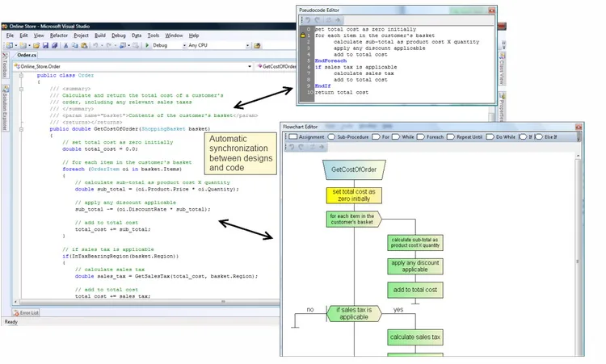Screen dimensions: 606x364
Task: Select the If shape tool
Action: pos(526,137)
